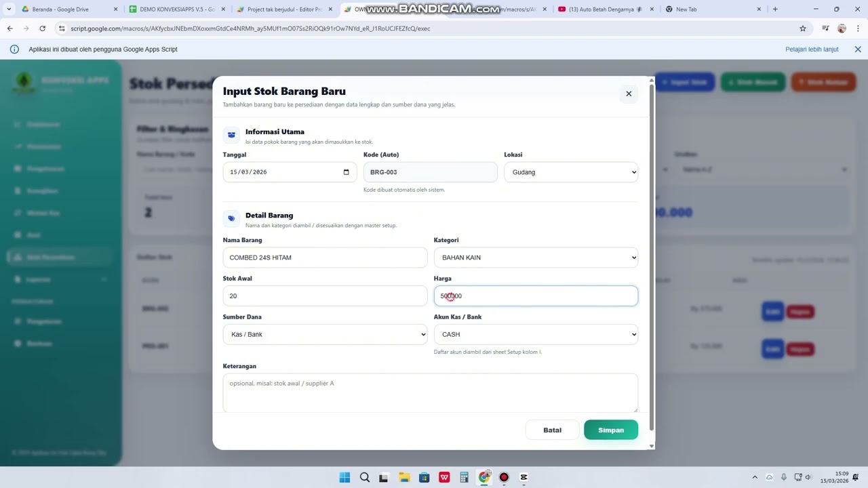Open Calculator from the taskbar
Image resolution: width=868 pixels, height=488 pixels.
[464, 477]
